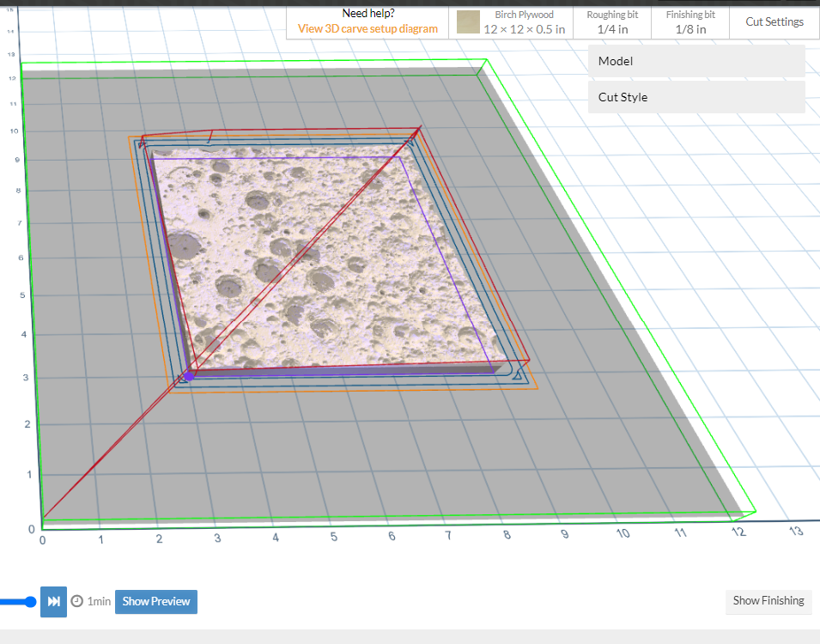
Task: Toggle the Show Finishing button
Action: (768, 601)
